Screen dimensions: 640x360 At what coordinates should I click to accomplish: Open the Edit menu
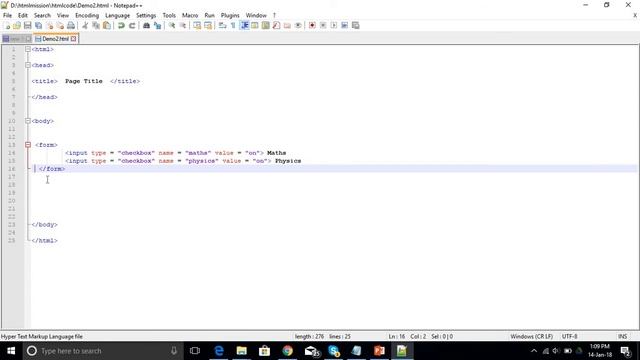[x=23, y=15]
